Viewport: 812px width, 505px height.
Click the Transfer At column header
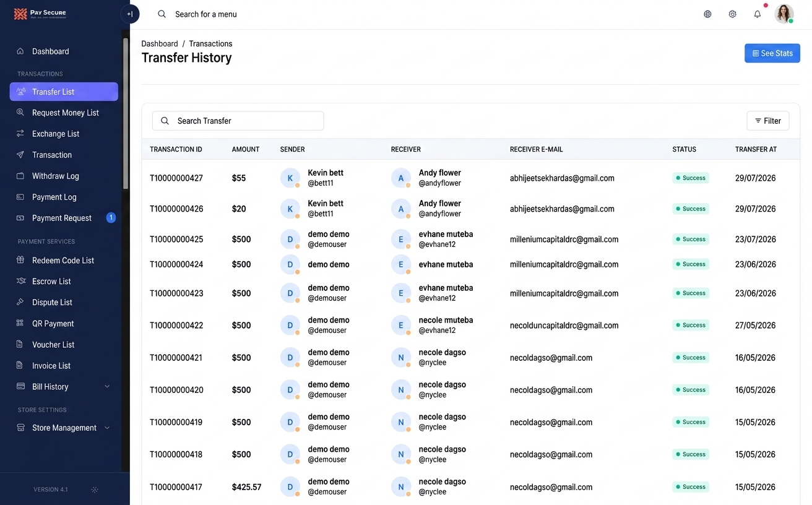(756, 149)
